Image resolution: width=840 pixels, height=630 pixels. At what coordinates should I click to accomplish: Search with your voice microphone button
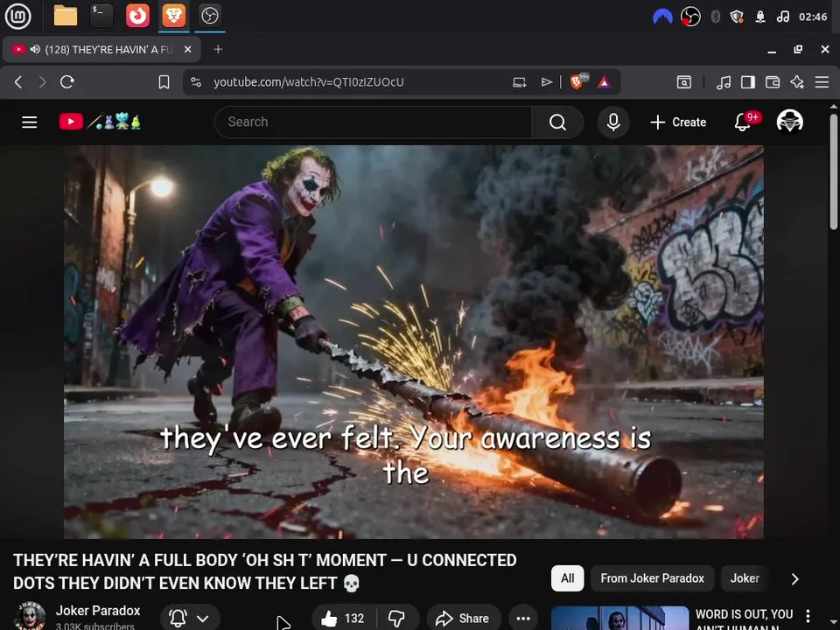pos(613,122)
